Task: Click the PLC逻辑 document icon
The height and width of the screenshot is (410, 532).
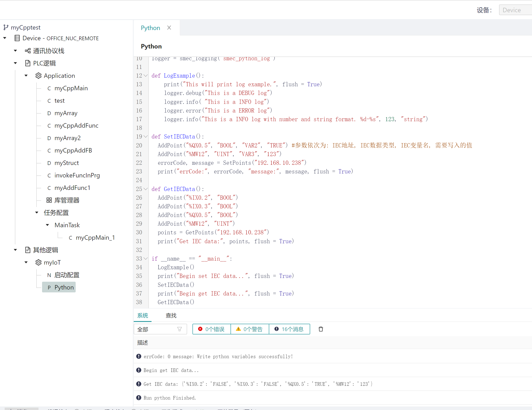Action: tap(28, 63)
